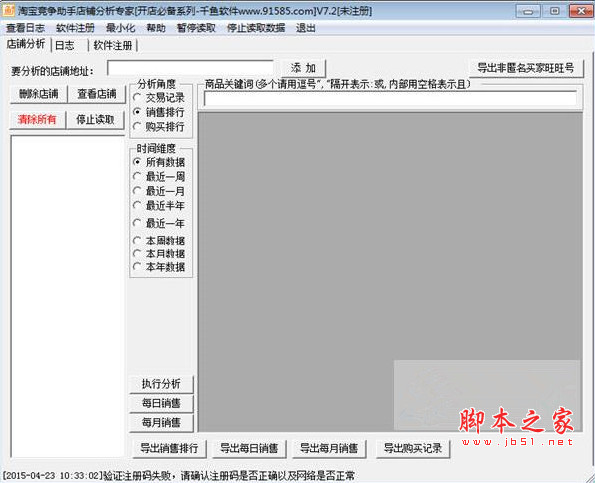The height and width of the screenshot is (483, 595).
Task: Select the 本周数据 time option
Action: point(159,241)
